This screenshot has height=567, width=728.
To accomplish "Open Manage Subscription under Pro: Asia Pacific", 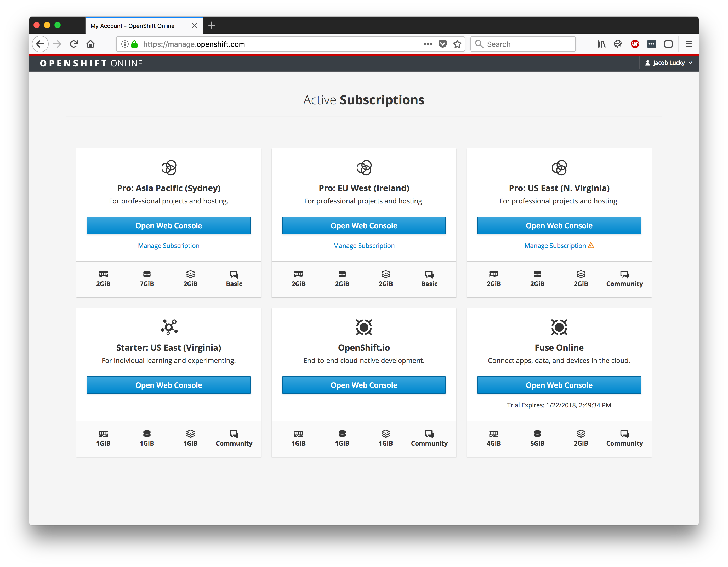I will (169, 245).
